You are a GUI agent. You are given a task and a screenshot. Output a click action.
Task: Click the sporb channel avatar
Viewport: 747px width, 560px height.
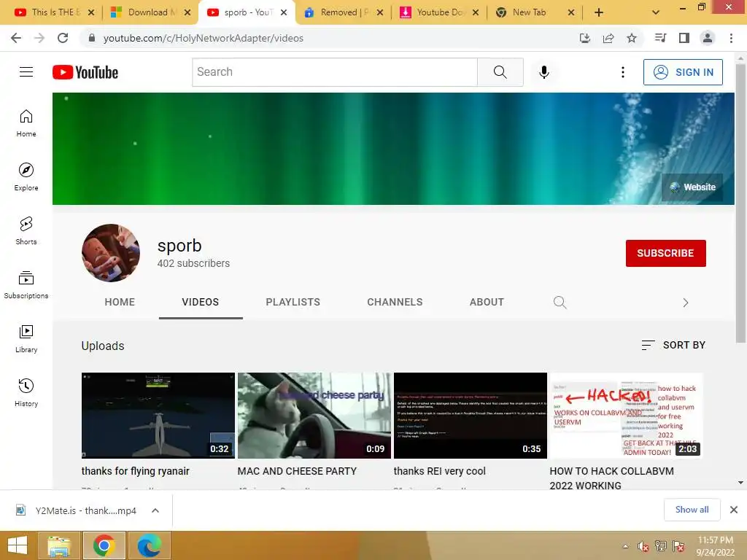111,253
